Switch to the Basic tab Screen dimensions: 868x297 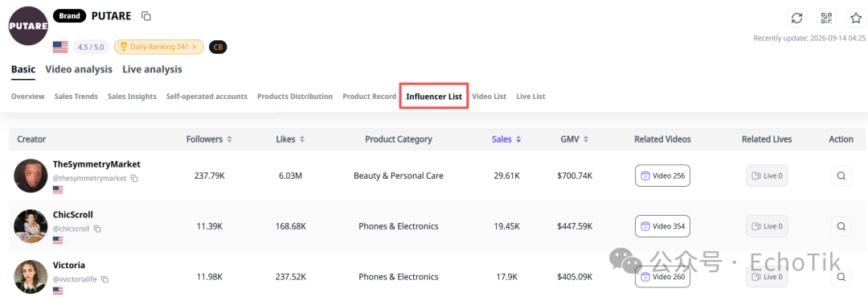point(23,69)
